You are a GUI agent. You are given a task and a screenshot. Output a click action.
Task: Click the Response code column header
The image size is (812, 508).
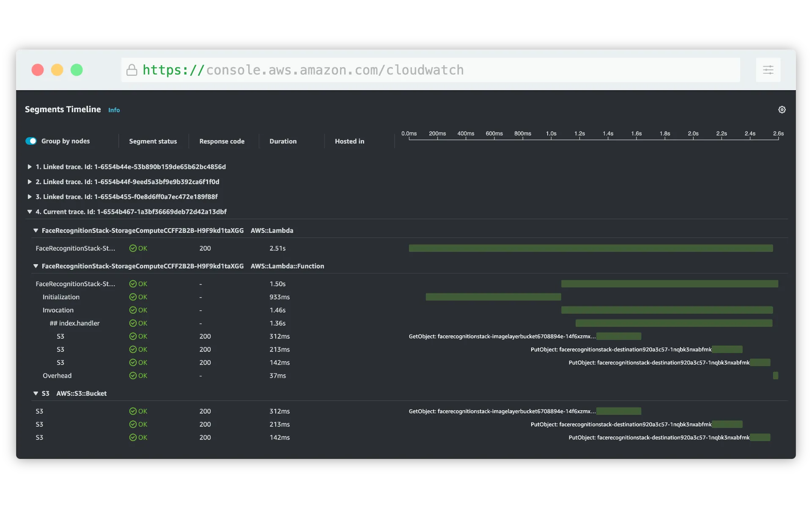(222, 141)
